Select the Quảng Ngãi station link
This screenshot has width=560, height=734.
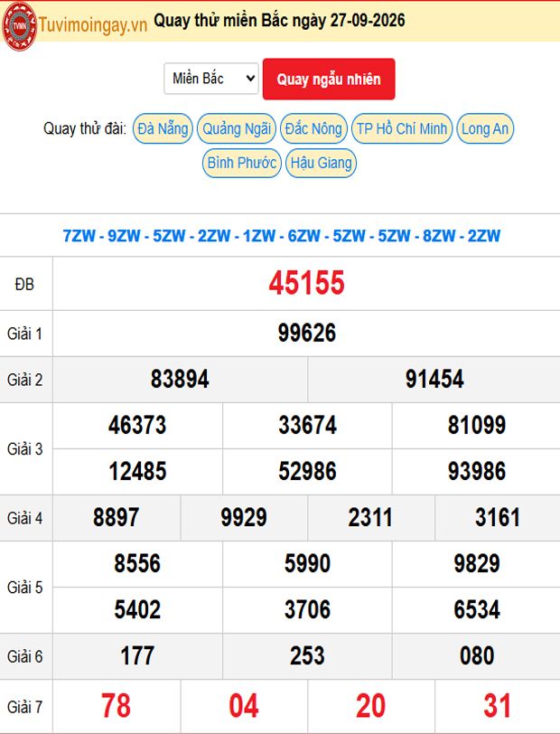(x=237, y=128)
